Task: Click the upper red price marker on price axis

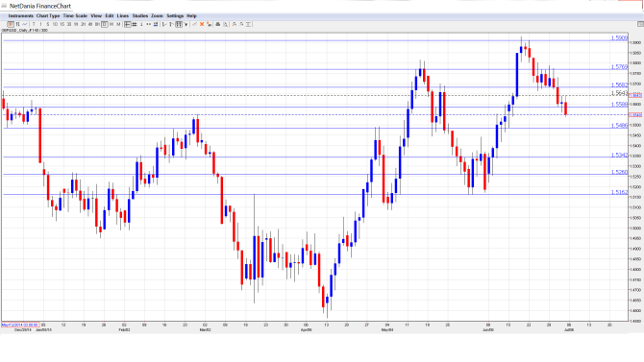Action: click(635, 95)
